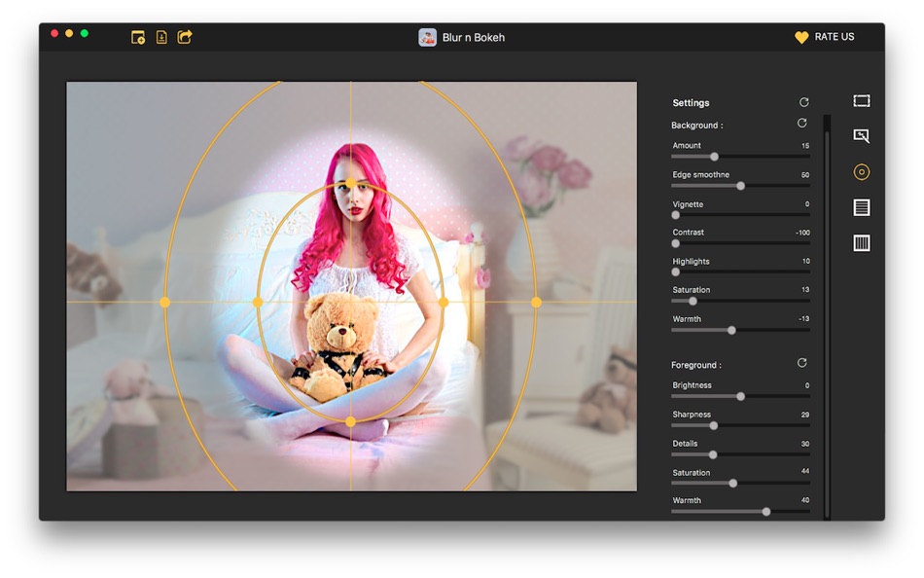Click the center focus point of the bokeh overlay
Image resolution: width=924 pixels, height=578 pixels.
tap(350, 302)
